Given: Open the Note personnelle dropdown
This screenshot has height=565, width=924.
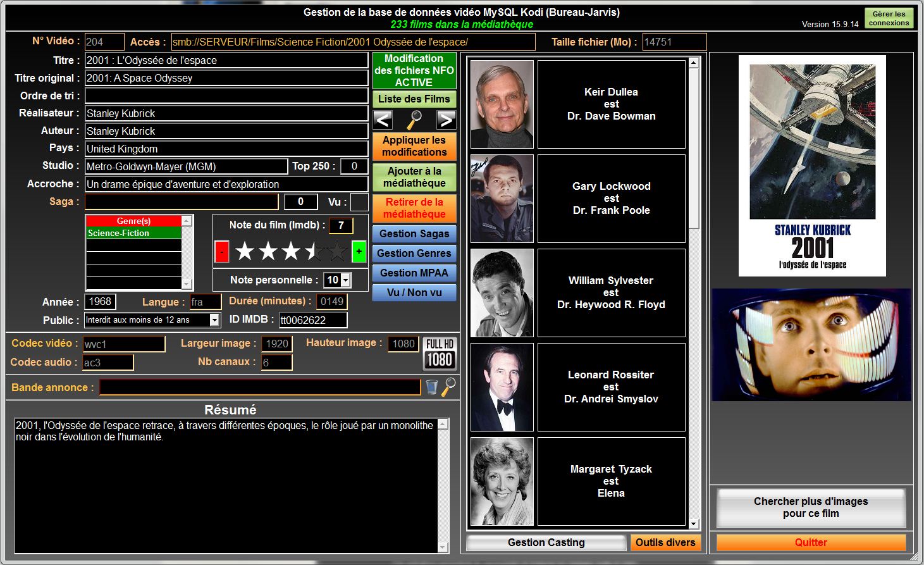Looking at the screenshot, I should point(345,280).
